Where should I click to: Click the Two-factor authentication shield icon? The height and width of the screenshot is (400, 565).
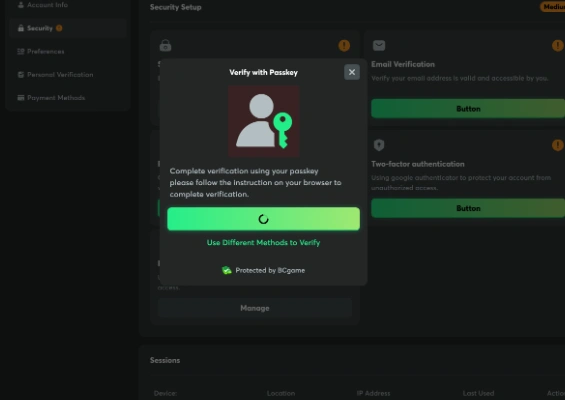tap(379, 145)
